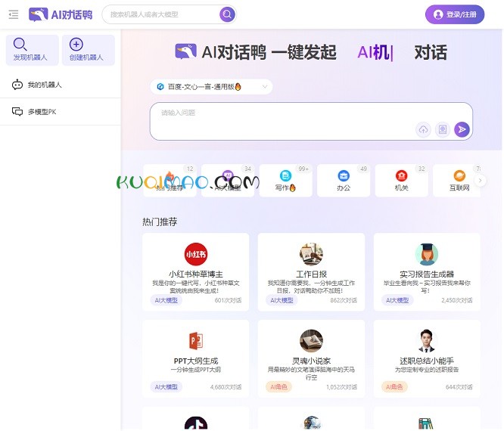Click the 小红书 red avatar icon
Screen dimensions: 504x431
196,254
